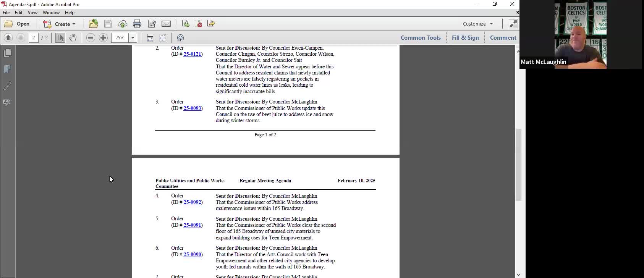Screen dimensions: 644x278
Task: Open the Fill & Sign pane
Action: [465, 37]
